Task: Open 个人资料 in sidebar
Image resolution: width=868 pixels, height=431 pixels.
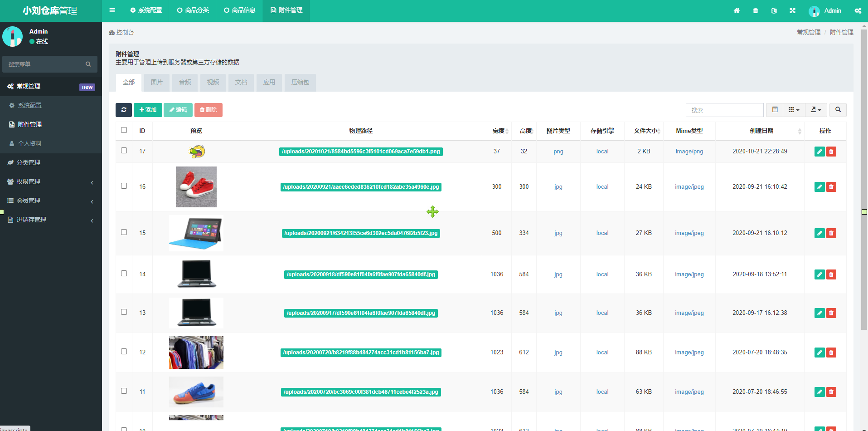Action: pos(51,143)
